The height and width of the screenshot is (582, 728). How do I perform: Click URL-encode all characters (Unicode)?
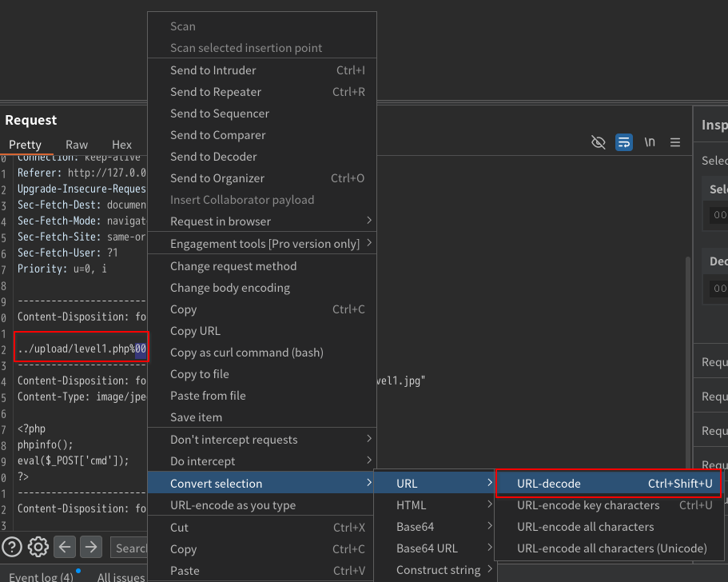coord(609,548)
